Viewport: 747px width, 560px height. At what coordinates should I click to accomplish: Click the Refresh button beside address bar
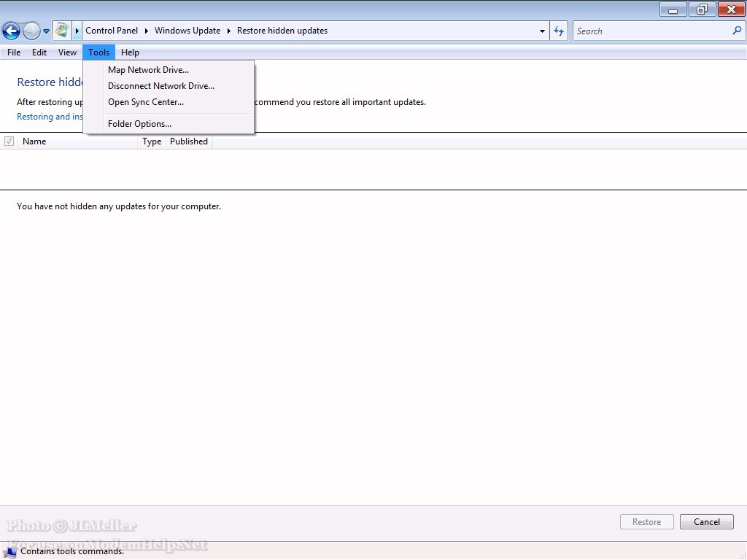click(559, 31)
